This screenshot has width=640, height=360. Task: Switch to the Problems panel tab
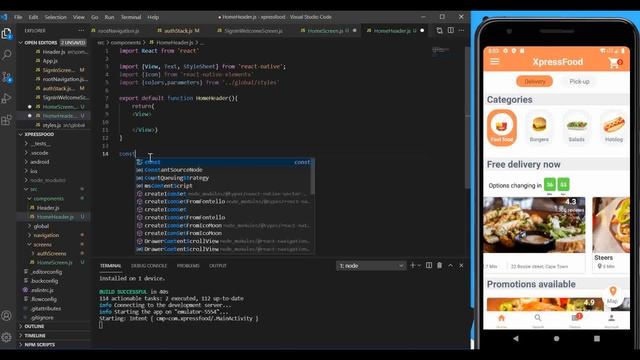coord(188,266)
